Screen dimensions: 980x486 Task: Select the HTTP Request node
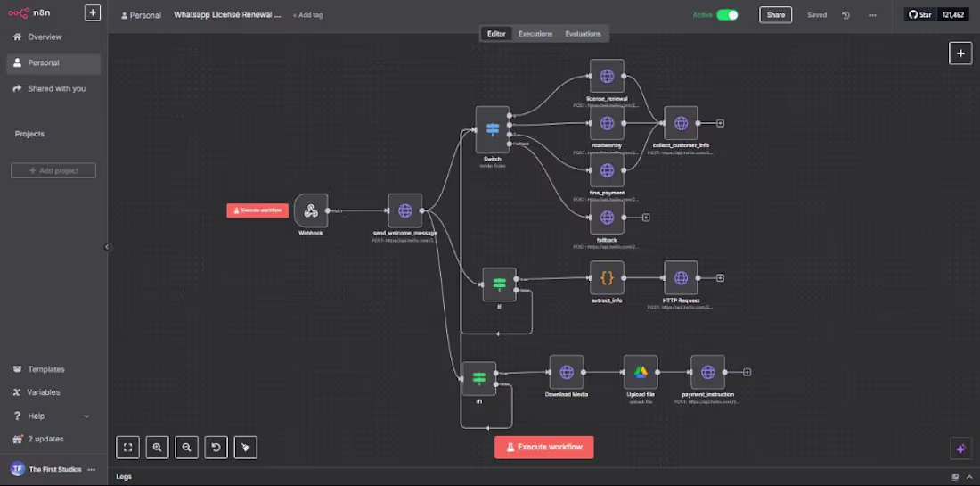point(682,277)
